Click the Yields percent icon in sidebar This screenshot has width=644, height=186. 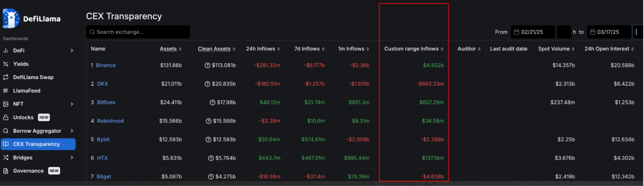tap(6, 64)
